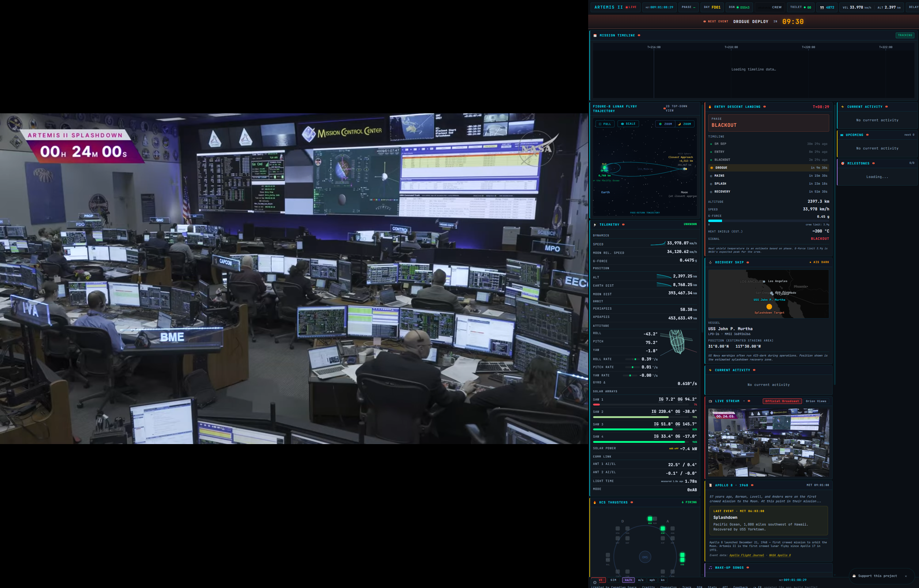This screenshot has height=588, width=919.
Task: Zoom to Moon in trajectory view
Action: (x=685, y=124)
